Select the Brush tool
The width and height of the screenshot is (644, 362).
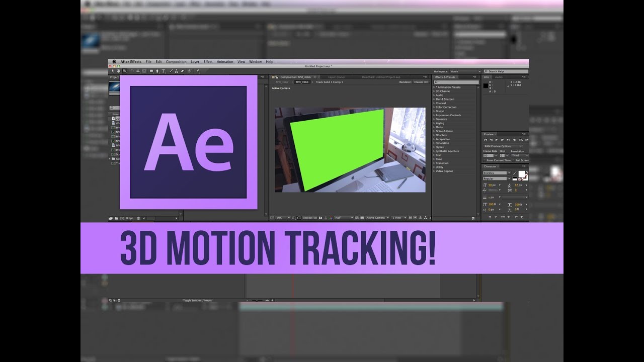pos(171,71)
